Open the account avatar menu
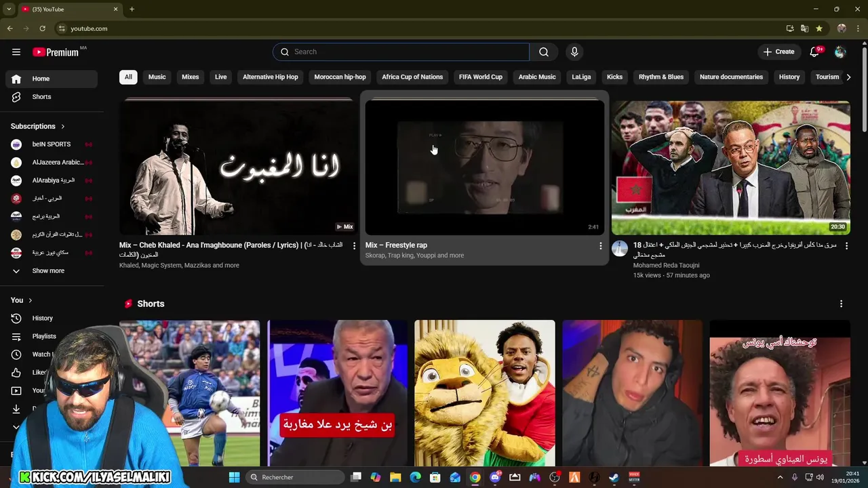 click(840, 52)
